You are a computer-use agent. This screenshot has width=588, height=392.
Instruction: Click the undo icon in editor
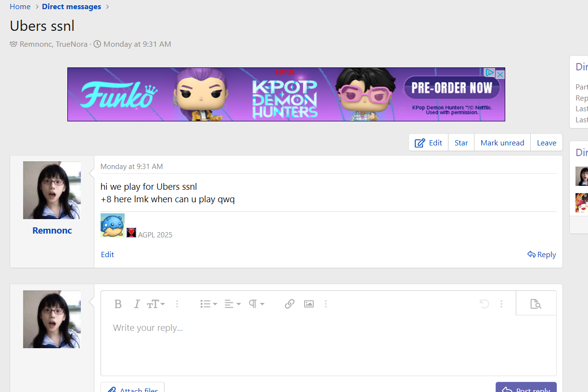click(484, 304)
